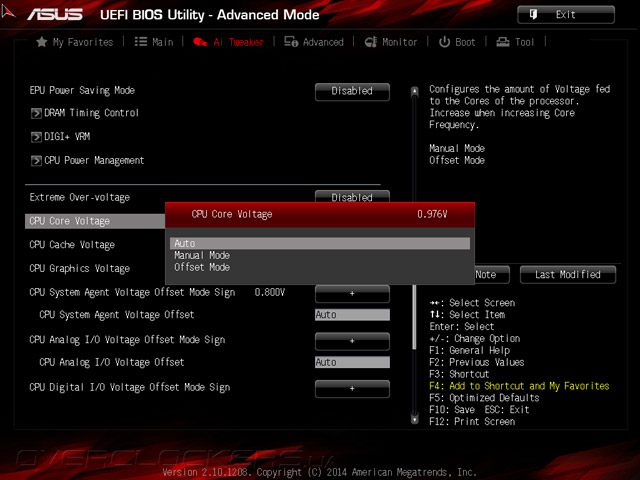Open EPU Power Saving Mode Disabled dropdown

[352, 91]
